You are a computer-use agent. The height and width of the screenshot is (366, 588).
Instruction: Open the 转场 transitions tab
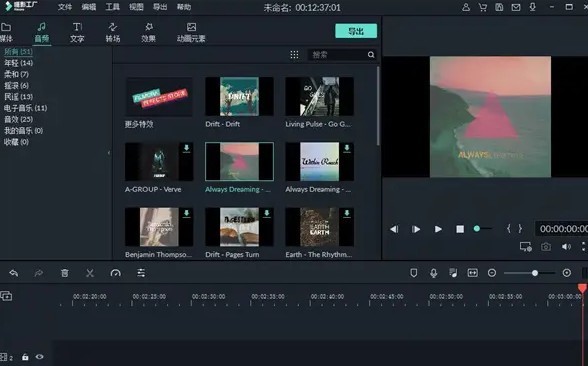[x=112, y=32]
